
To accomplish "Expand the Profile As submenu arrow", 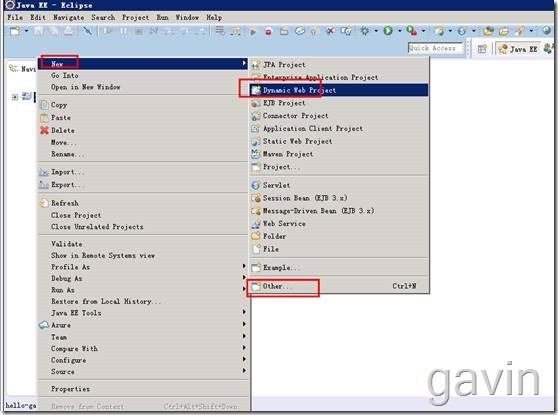I will (244, 266).
